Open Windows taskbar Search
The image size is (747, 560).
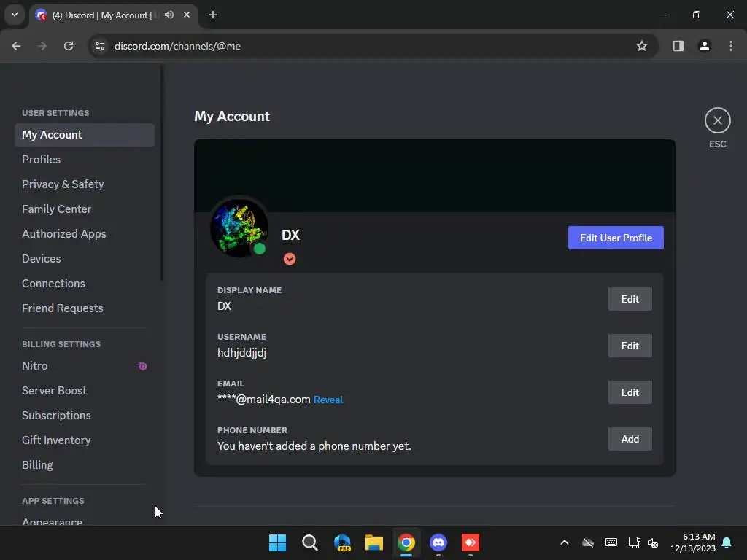coord(309,542)
